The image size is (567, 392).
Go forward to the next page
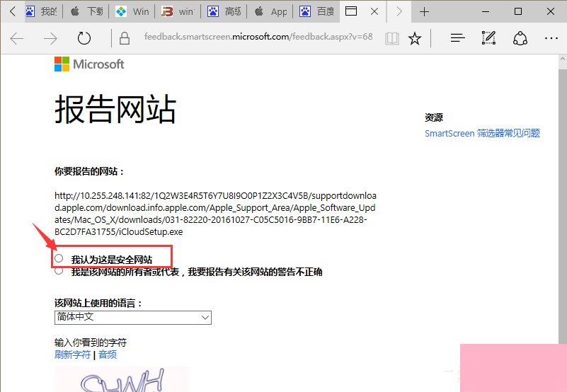pyautogui.click(x=50, y=38)
